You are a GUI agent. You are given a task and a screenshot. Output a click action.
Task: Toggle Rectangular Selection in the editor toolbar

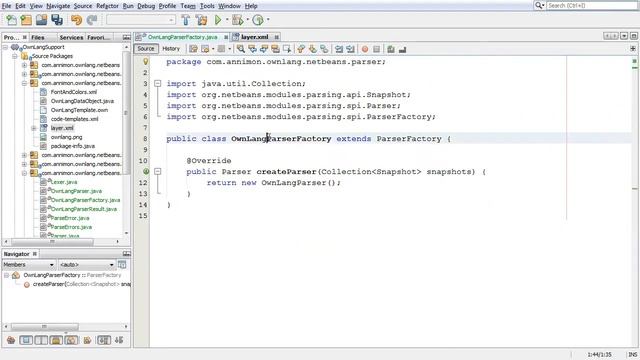[287, 49]
